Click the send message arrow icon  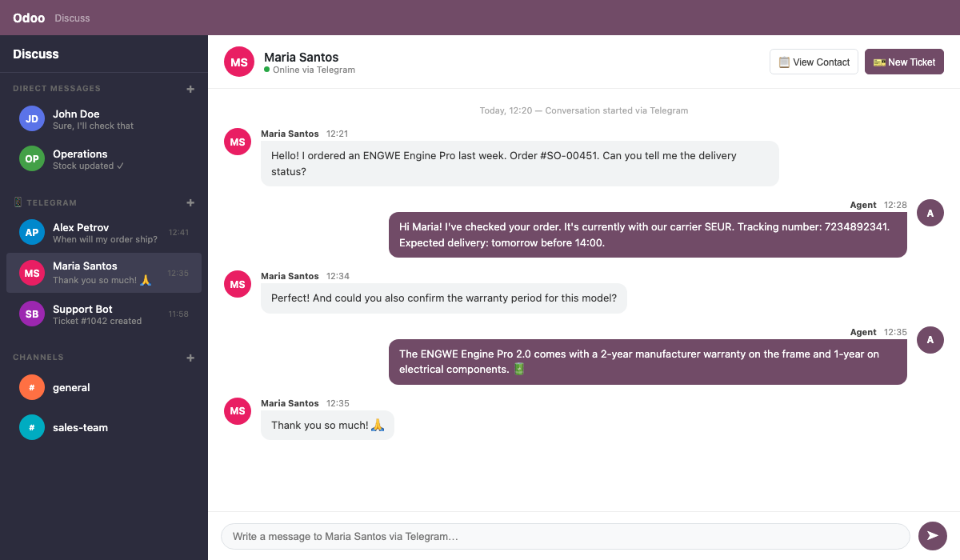(x=932, y=535)
